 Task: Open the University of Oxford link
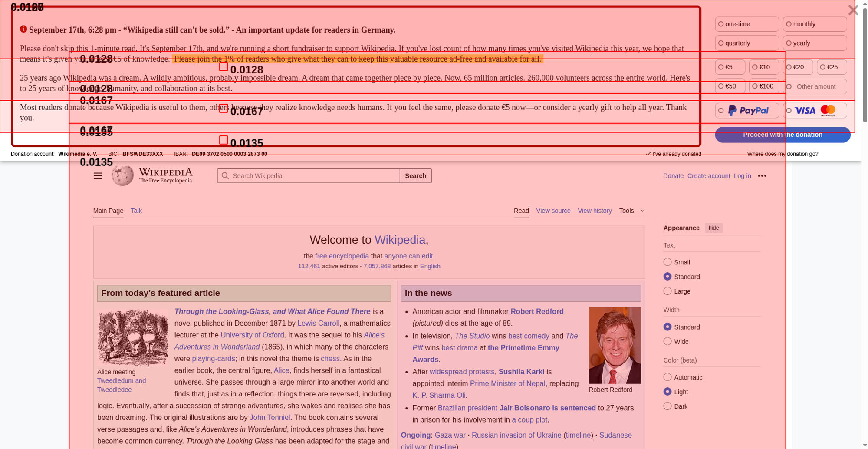click(252, 335)
